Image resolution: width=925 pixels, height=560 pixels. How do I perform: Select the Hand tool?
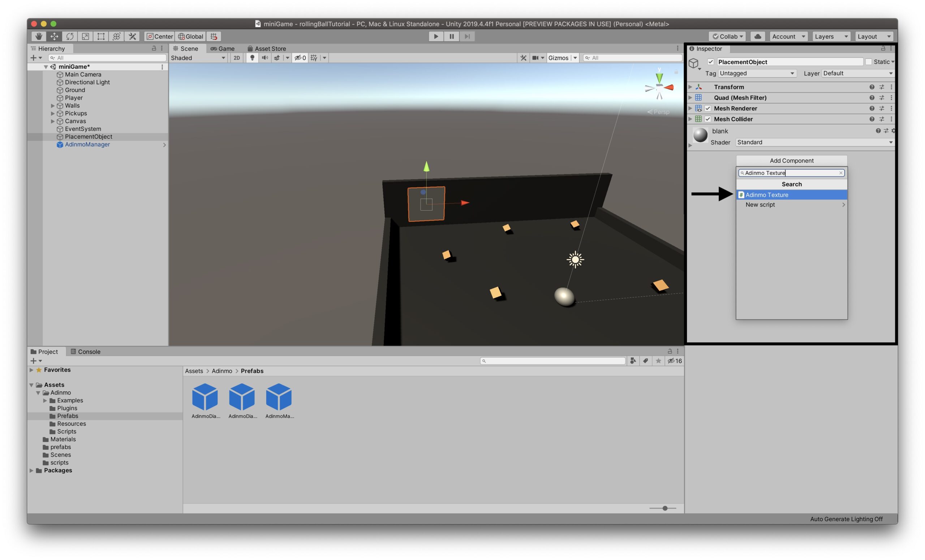[38, 36]
